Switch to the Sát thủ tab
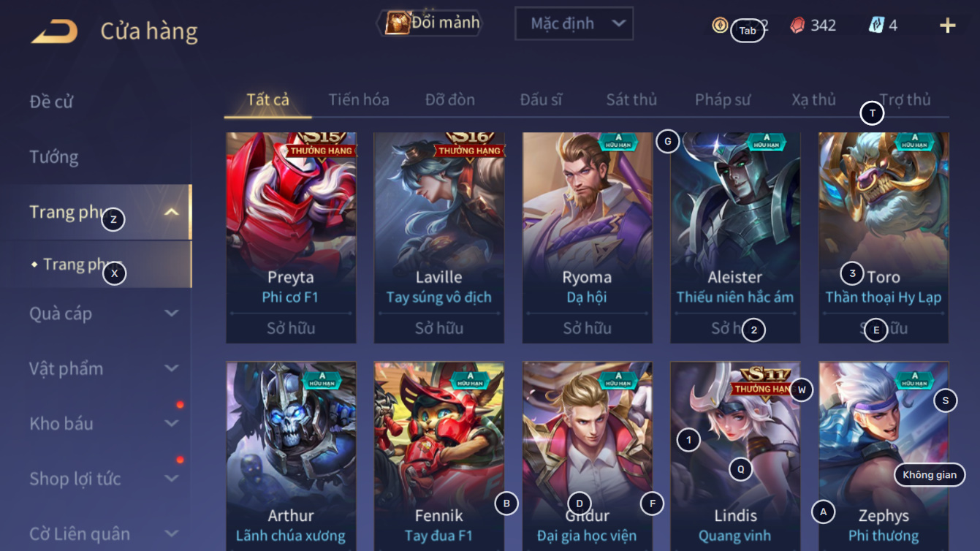 pos(631,100)
